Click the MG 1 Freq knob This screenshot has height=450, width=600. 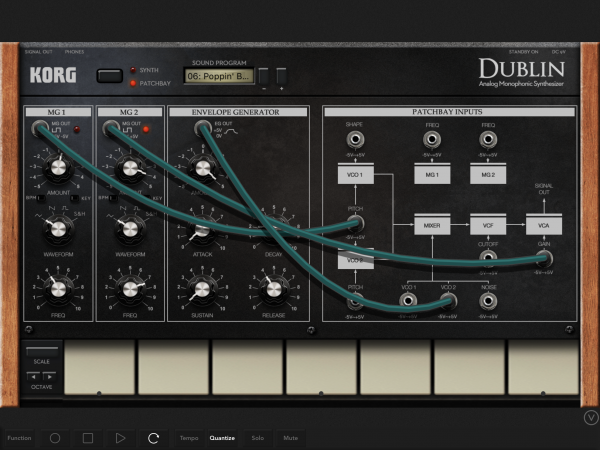[59, 290]
